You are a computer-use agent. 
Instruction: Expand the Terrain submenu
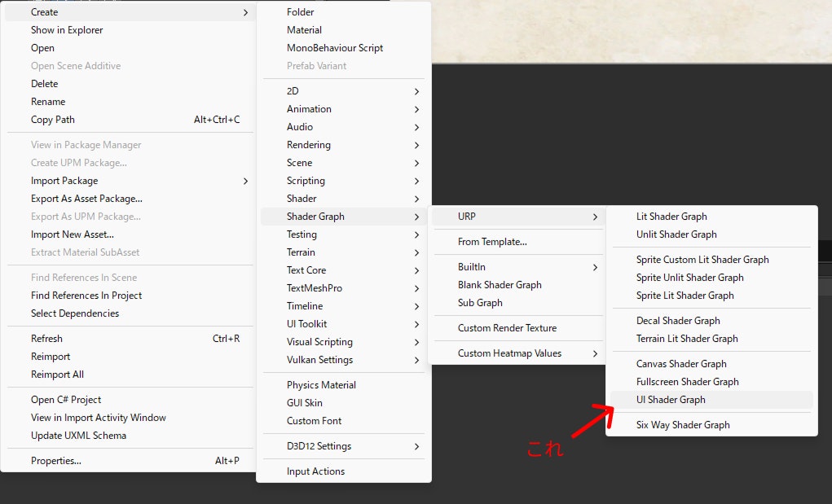(x=343, y=252)
